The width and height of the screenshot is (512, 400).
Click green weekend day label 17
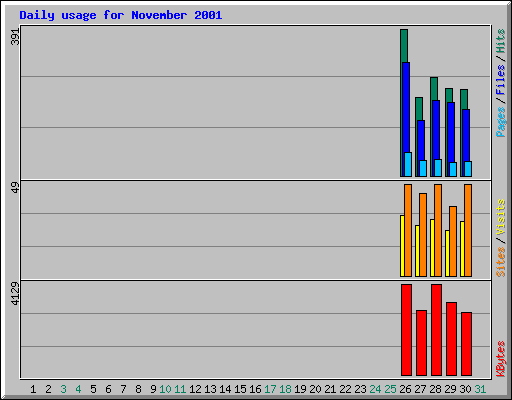pyautogui.click(x=270, y=389)
